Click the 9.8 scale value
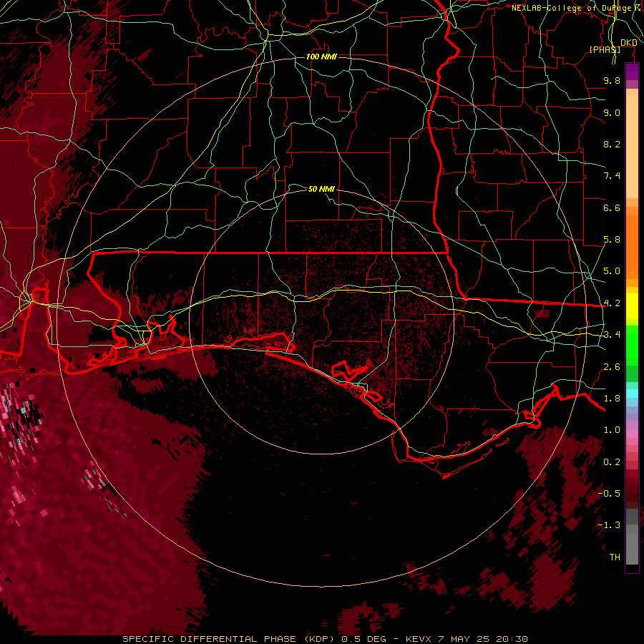 [x=612, y=80]
